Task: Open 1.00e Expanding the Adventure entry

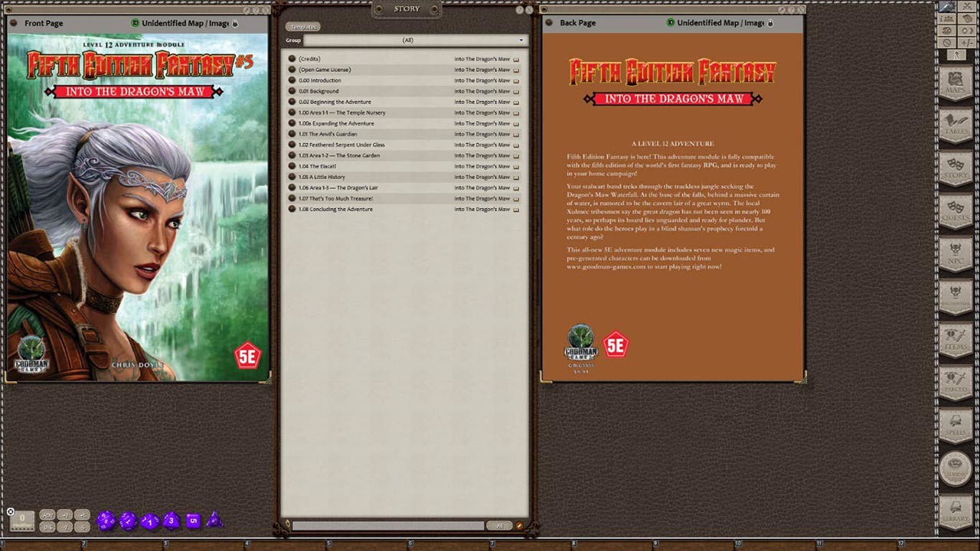Action: pos(403,123)
